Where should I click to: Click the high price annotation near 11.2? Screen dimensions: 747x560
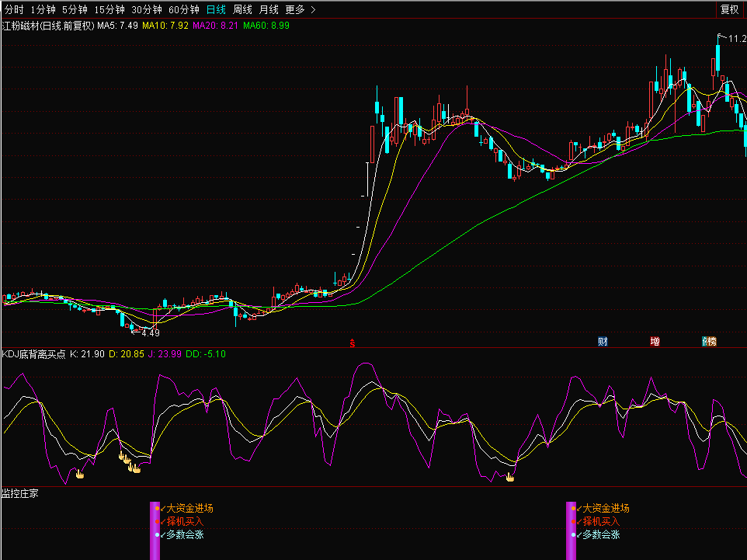[x=738, y=39]
